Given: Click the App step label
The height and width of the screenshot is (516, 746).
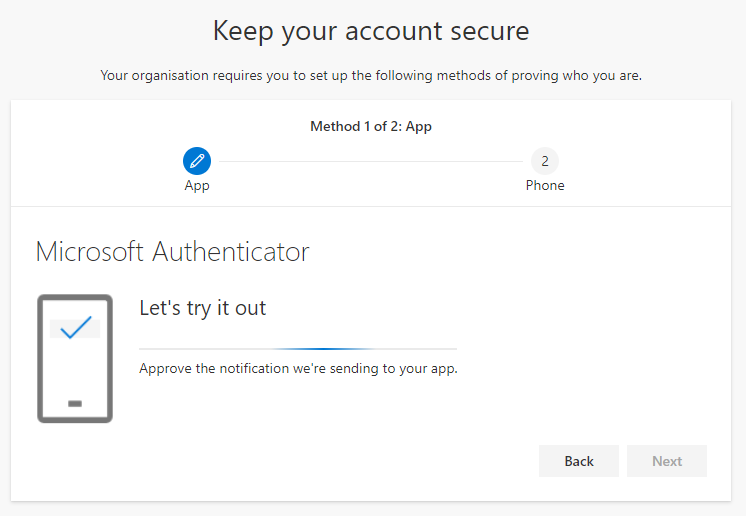Looking at the screenshot, I should (197, 185).
